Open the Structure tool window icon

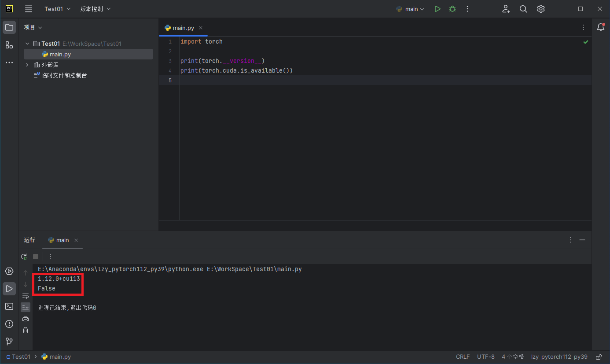[x=9, y=45]
